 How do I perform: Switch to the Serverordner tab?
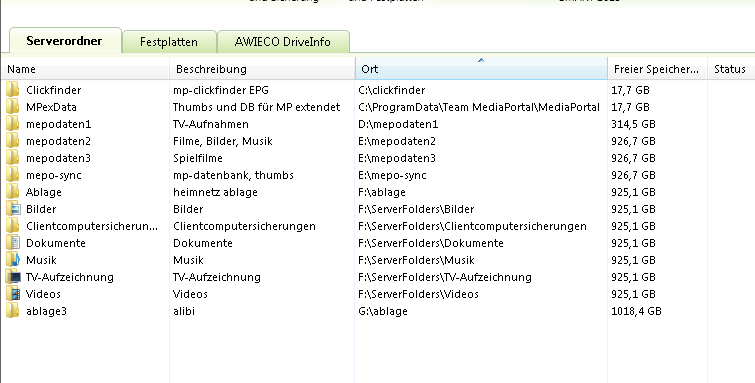(65, 41)
